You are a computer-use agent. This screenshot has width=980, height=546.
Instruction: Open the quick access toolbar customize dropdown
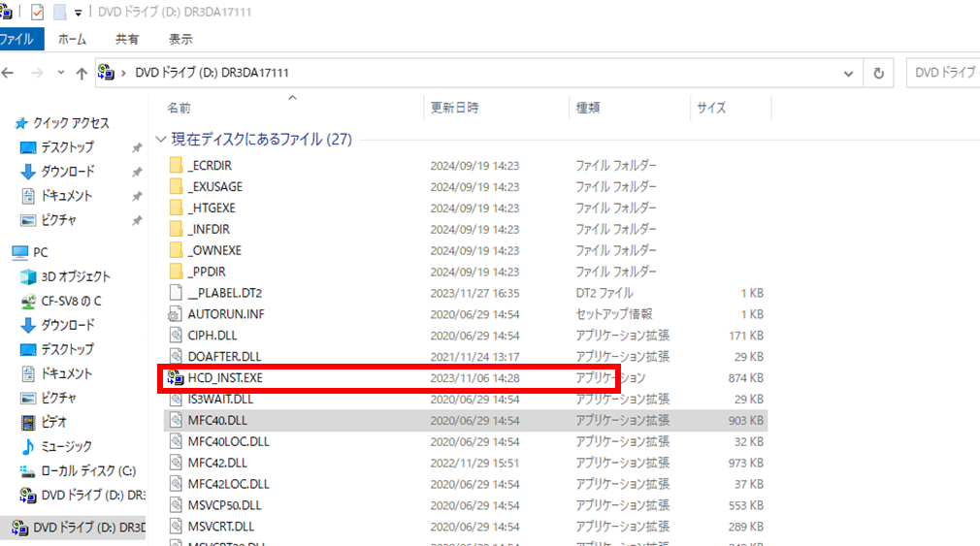[x=78, y=14]
